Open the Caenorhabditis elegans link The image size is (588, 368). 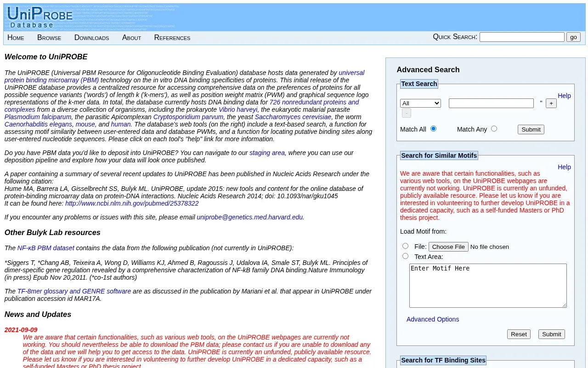pos(39,124)
